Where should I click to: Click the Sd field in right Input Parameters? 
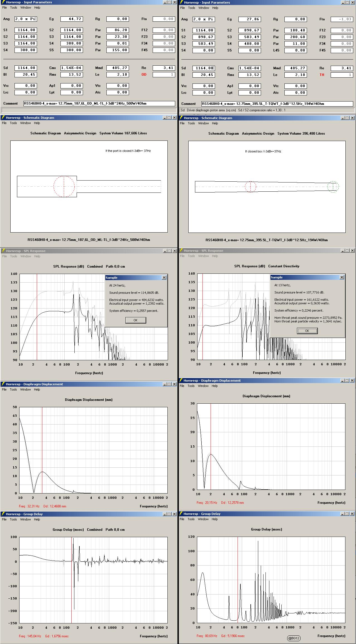coord(204,68)
